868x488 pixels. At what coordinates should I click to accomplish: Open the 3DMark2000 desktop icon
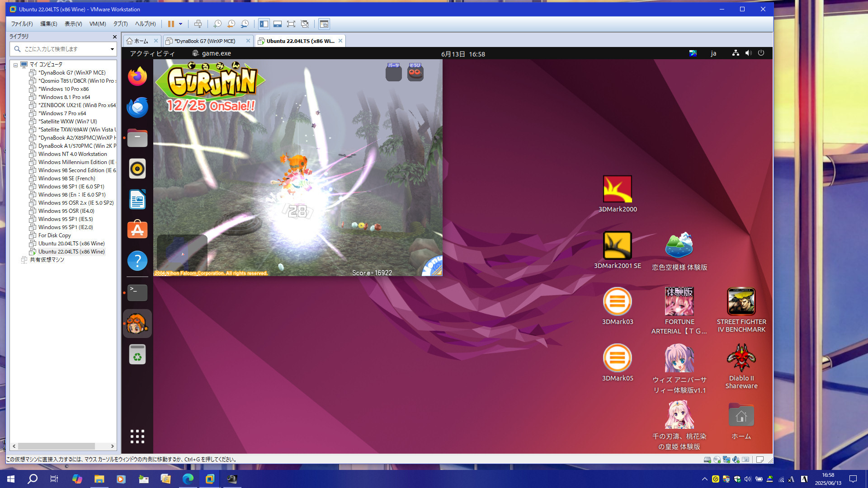(x=618, y=193)
